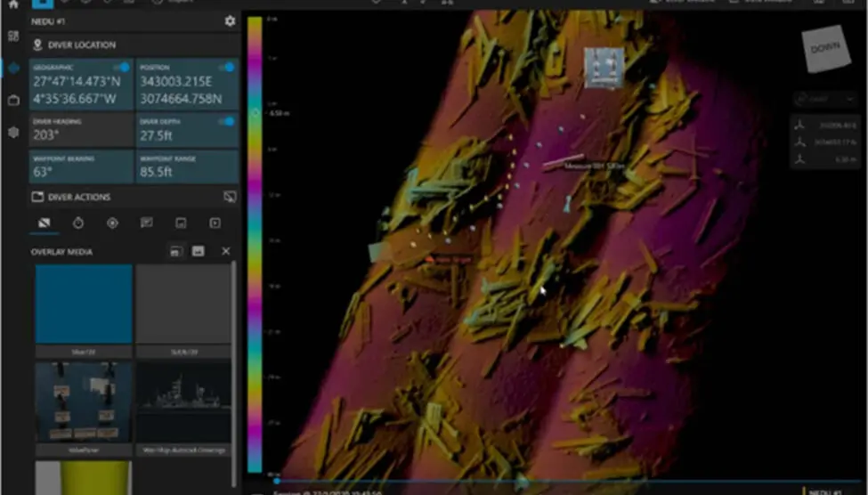Click the map panel icon in left sidebar
Image resolution: width=868 pixels, height=495 pixels.
click(13, 37)
